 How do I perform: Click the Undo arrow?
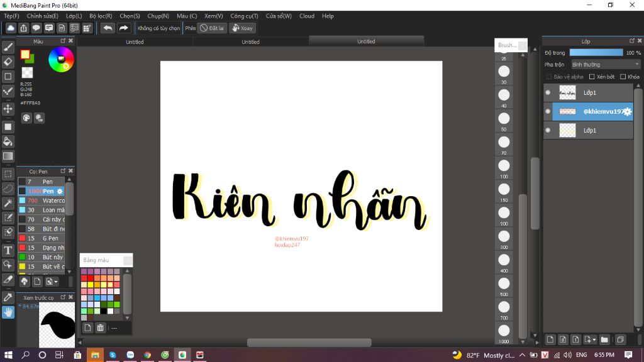coord(108,28)
